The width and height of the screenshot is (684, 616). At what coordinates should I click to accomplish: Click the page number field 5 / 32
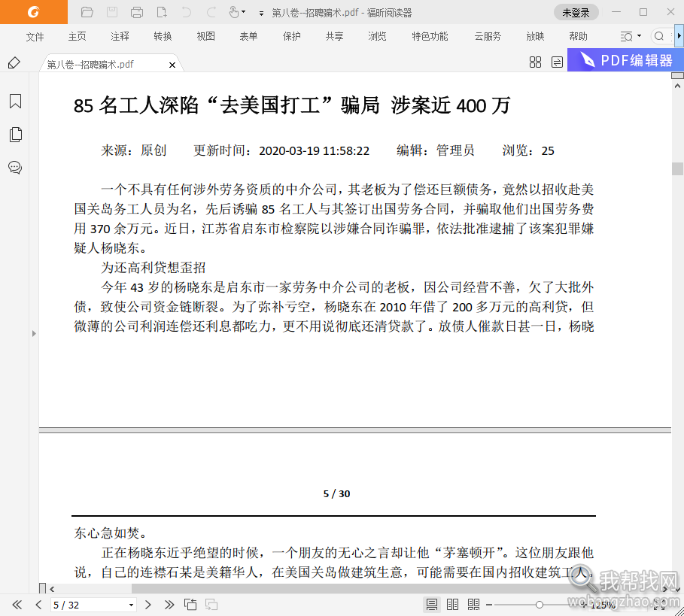(x=89, y=605)
